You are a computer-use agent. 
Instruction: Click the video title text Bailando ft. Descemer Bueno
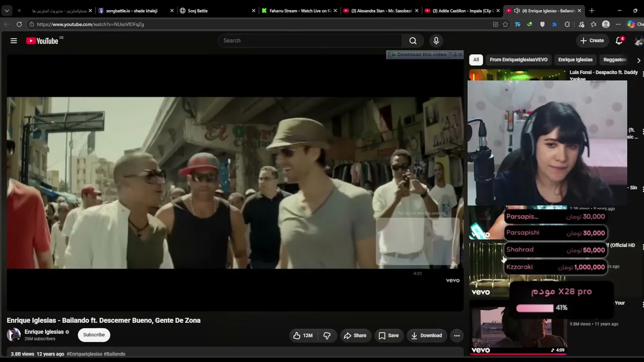point(103,320)
